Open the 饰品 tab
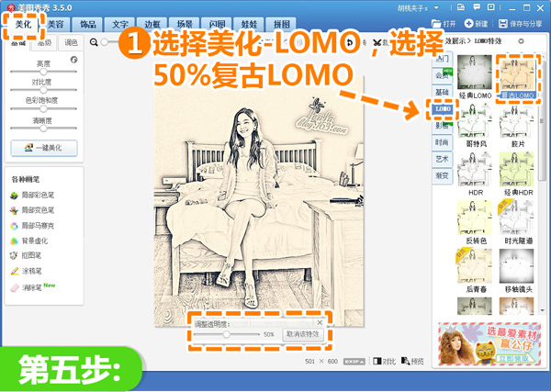The height and width of the screenshot is (392, 551). point(88,25)
